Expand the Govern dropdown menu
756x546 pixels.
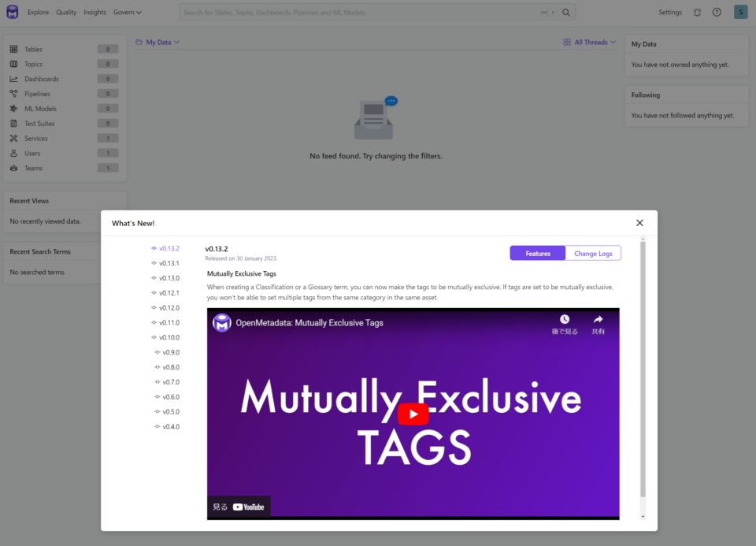tap(128, 13)
